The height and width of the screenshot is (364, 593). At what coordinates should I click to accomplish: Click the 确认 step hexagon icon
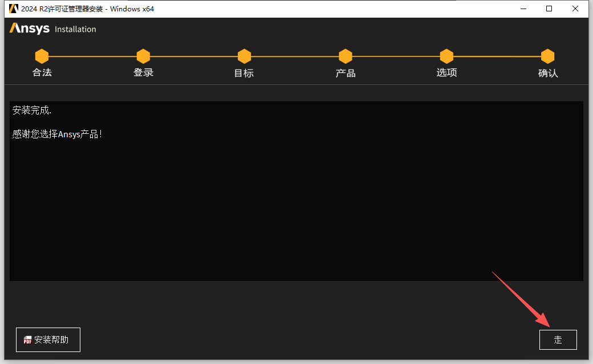(547, 56)
